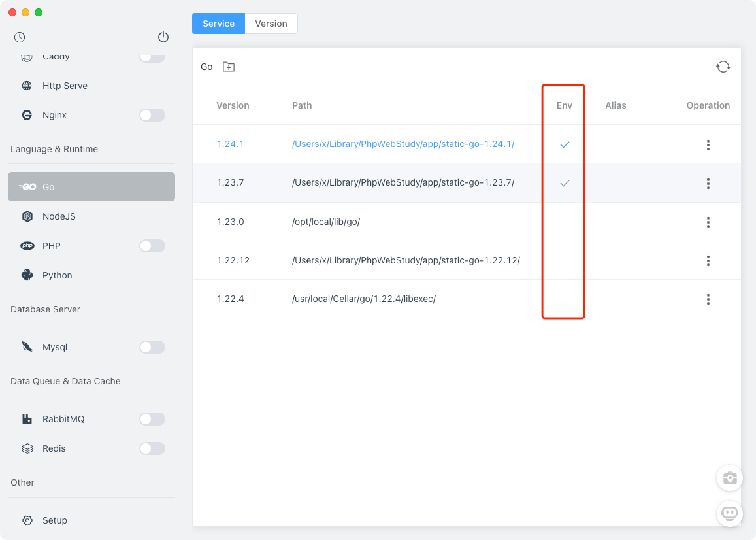Turn on the Redis switch
Screen dimensions: 756x540
(152, 448)
